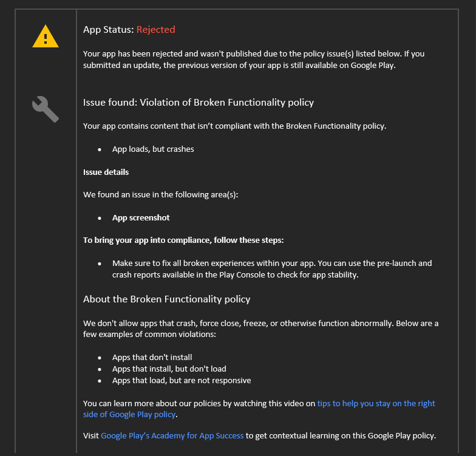The image size is (476, 456).
Task: Click the 'To bring your app into compliance' text
Action: (183, 240)
